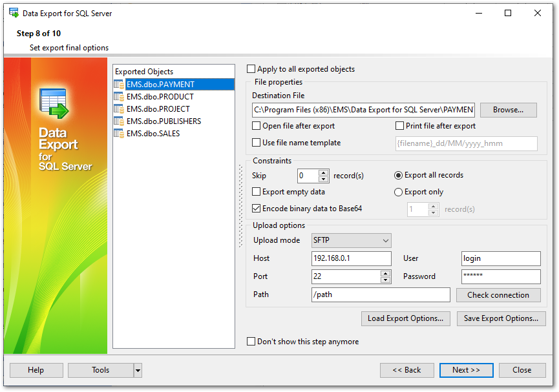Click the PUBLISHERS table icon
The image size is (559, 392).
(119, 121)
